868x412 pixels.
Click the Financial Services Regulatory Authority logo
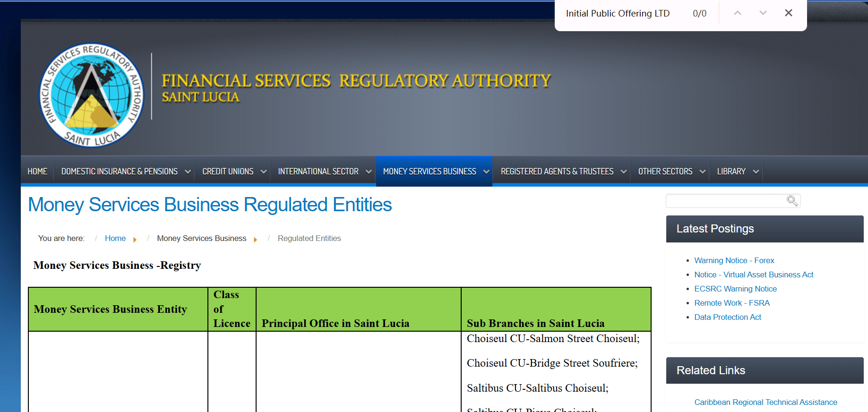pyautogui.click(x=92, y=95)
